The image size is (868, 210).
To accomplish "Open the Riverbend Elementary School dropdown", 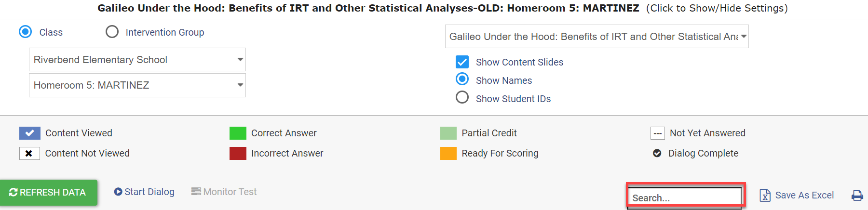I will (x=137, y=60).
